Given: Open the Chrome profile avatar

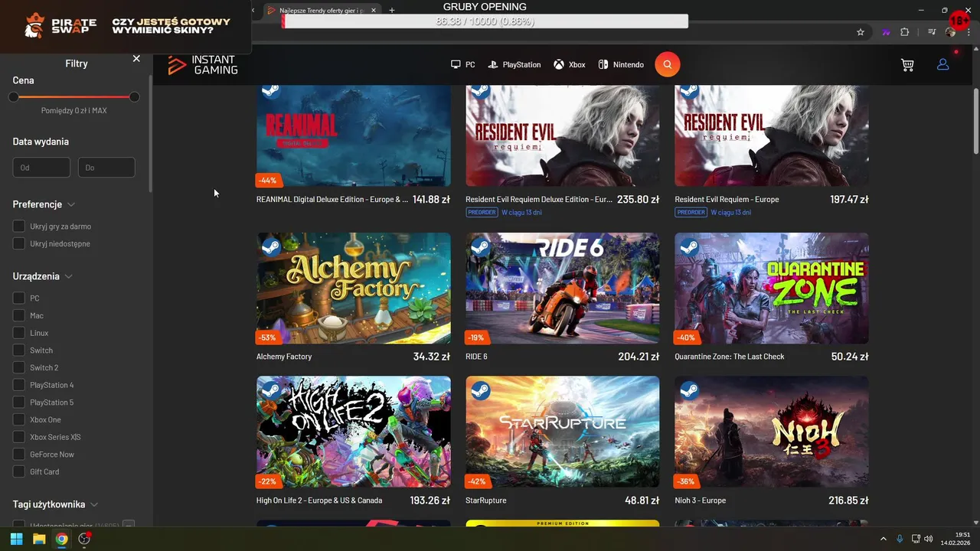Looking at the screenshot, I should 950,32.
